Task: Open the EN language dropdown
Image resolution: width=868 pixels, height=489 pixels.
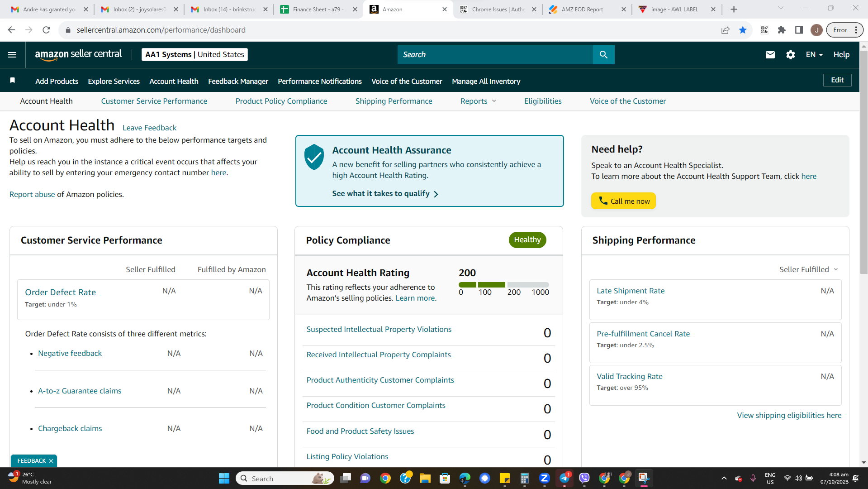Action: pos(814,55)
